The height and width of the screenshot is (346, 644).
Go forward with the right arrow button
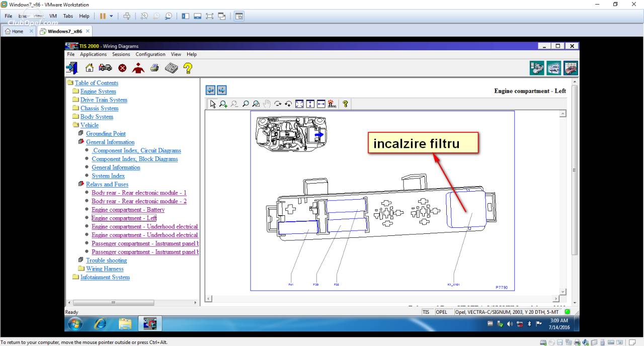click(x=221, y=90)
